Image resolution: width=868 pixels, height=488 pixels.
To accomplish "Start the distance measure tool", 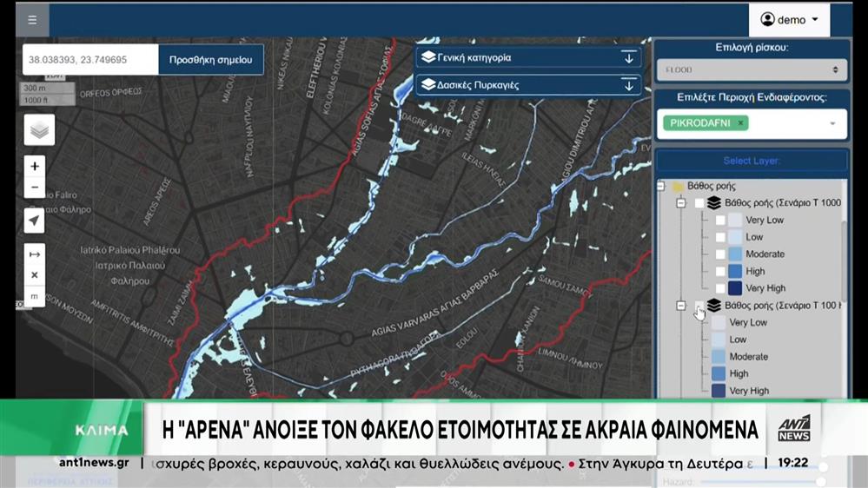I will tap(34, 254).
